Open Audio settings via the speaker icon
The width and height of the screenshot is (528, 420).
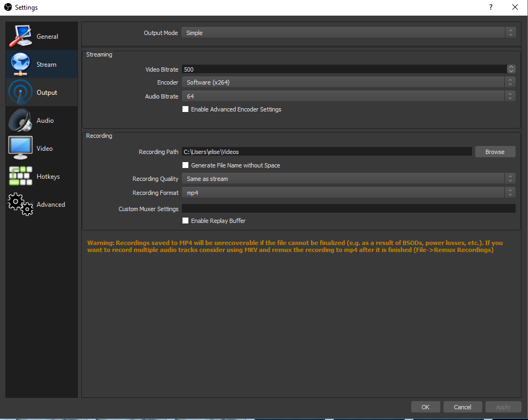click(x=20, y=120)
